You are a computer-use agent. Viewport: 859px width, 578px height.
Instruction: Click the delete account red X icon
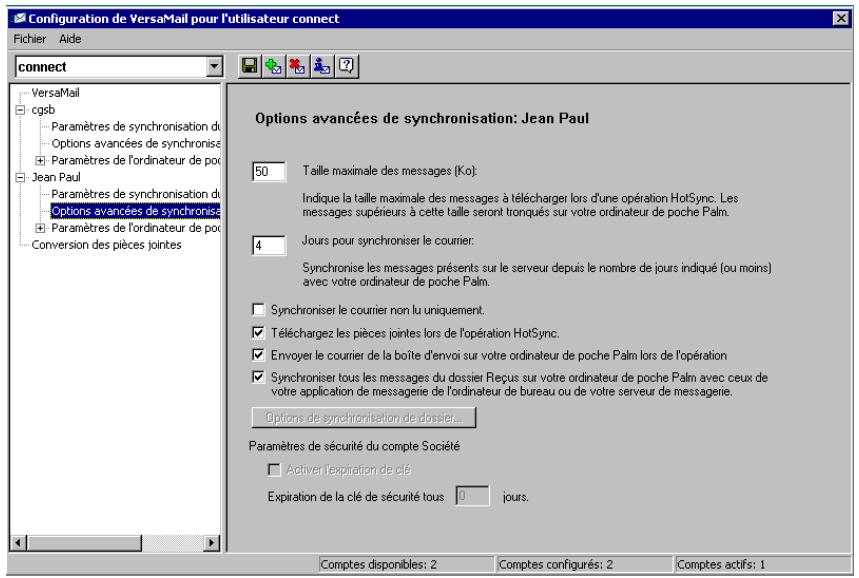297,66
